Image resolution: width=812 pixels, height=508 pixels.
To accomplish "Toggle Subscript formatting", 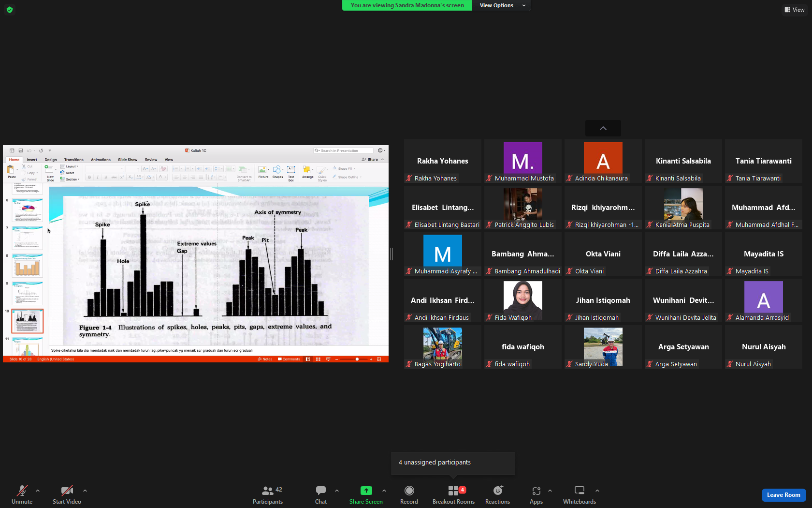I will pyautogui.click(x=130, y=177).
